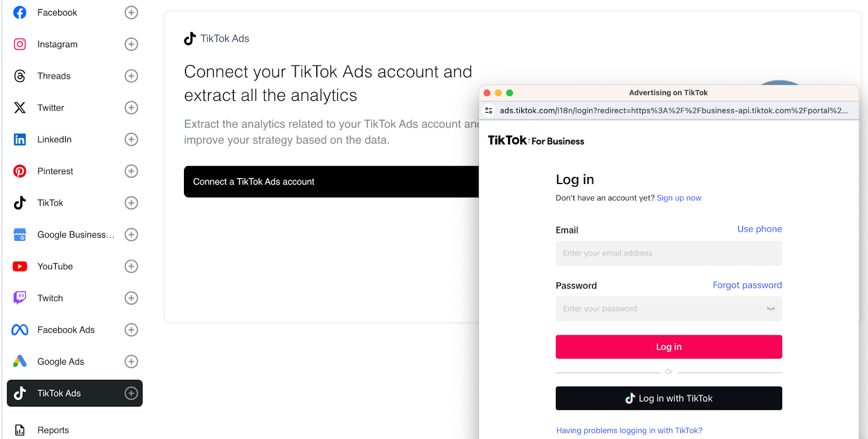
Task: Focus the email address input field
Action: click(x=668, y=253)
